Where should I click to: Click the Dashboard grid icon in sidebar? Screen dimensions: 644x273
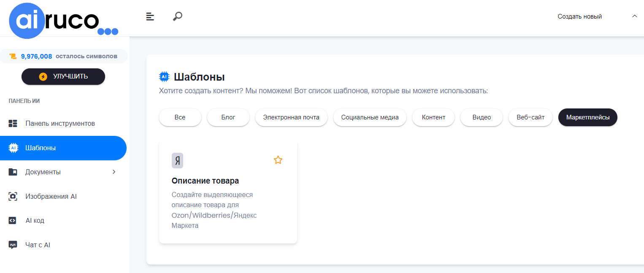13,124
